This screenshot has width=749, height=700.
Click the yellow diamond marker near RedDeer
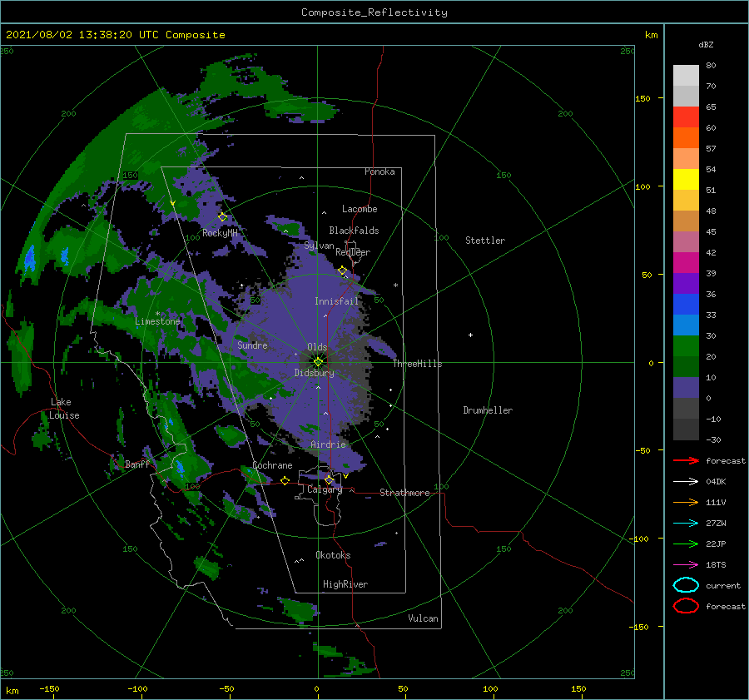point(343,271)
